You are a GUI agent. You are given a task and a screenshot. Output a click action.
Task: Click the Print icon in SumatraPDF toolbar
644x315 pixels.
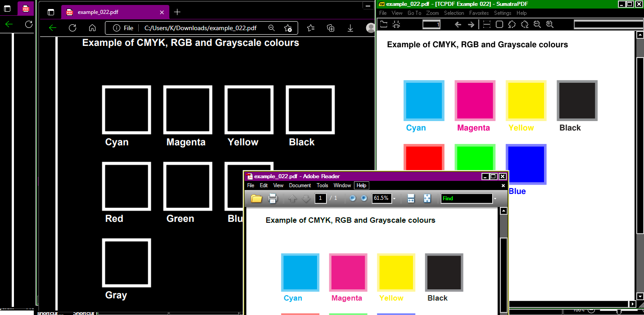(396, 24)
